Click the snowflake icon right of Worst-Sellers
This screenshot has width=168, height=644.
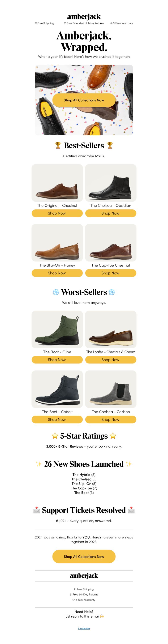112,292
